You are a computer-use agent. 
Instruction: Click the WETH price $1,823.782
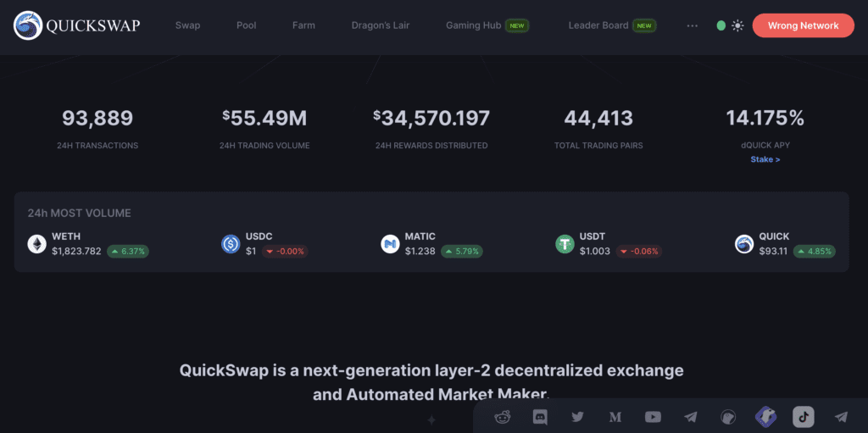tap(76, 252)
